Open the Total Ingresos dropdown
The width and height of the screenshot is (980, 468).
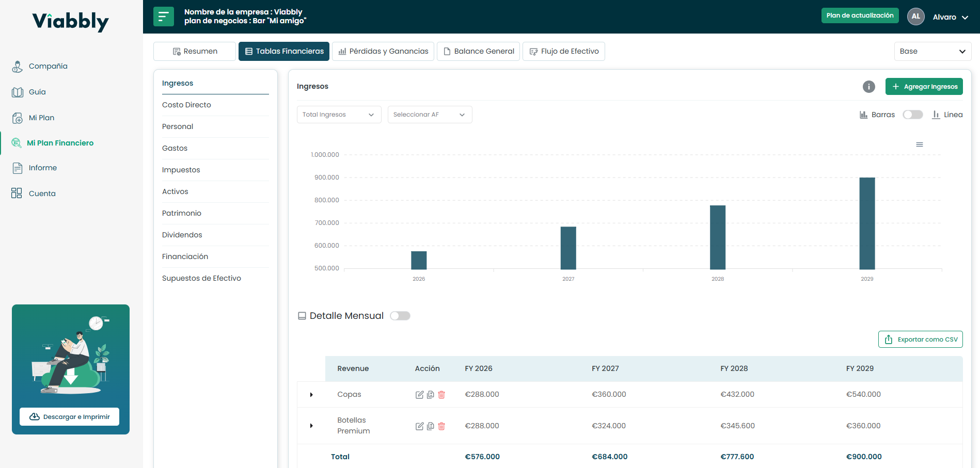click(x=339, y=115)
